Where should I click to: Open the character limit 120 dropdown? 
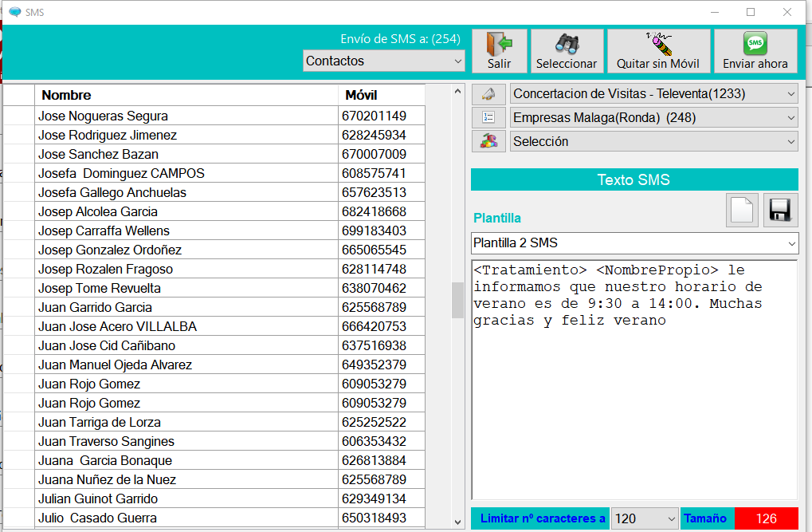(645, 518)
